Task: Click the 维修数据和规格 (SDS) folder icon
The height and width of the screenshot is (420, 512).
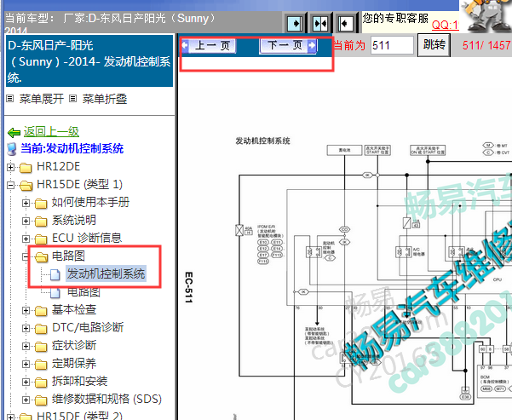Action: click(x=41, y=400)
